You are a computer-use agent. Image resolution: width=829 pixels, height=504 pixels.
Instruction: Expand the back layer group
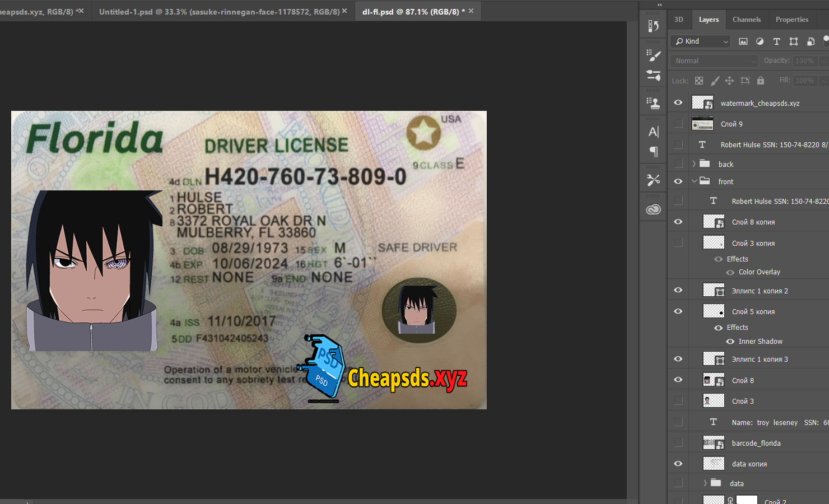694,164
